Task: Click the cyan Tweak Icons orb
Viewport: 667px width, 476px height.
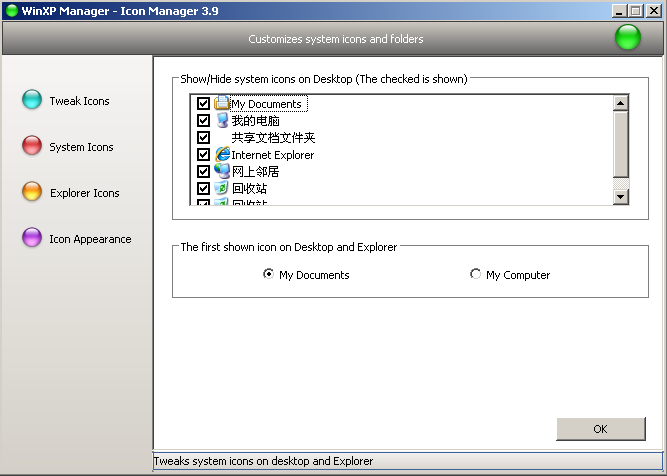Action: (32, 100)
